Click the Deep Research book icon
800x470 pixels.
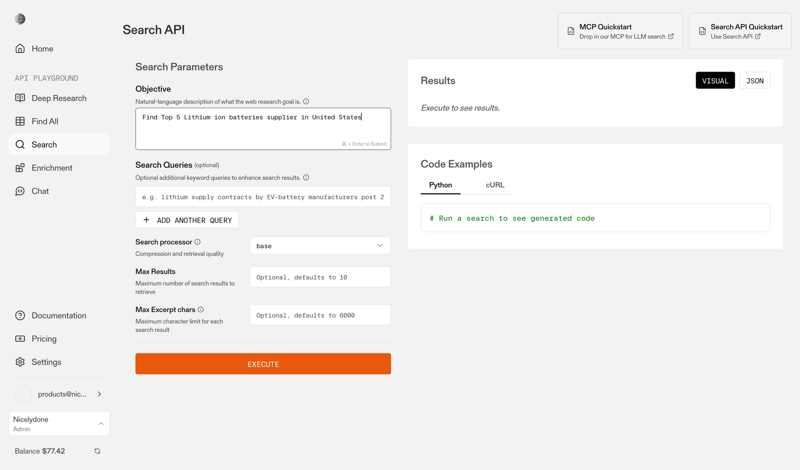point(20,98)
